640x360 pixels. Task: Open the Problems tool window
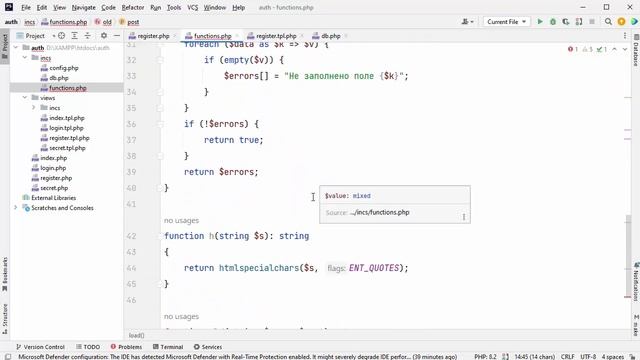coord(126,347)
